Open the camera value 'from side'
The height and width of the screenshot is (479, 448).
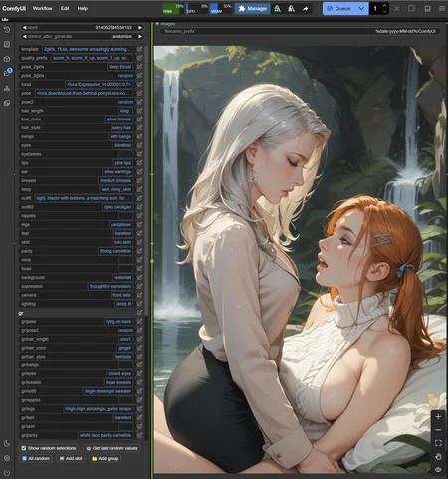point(121,295)
